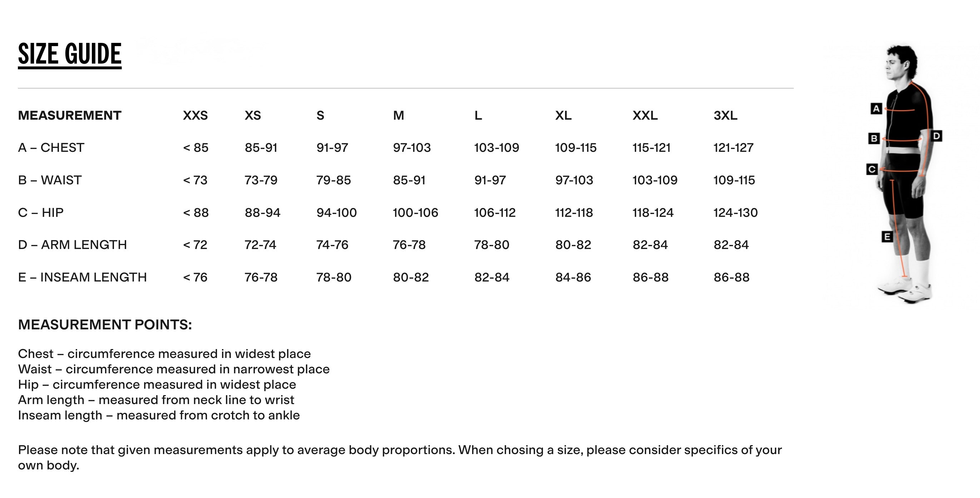Viewport: 980px width, 498px height.
Task: Click the B waist marker on figure
Action: coord(874,138)
